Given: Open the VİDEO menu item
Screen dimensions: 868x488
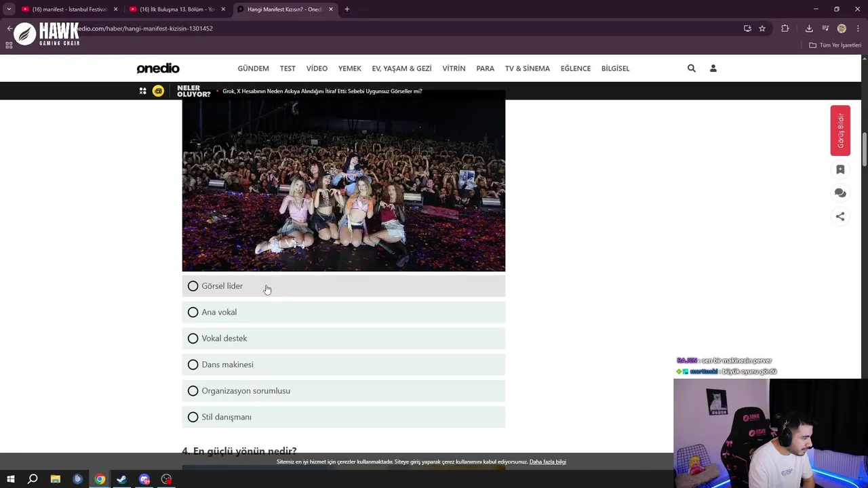Looking at the screenshot, I should coord(317,68).
